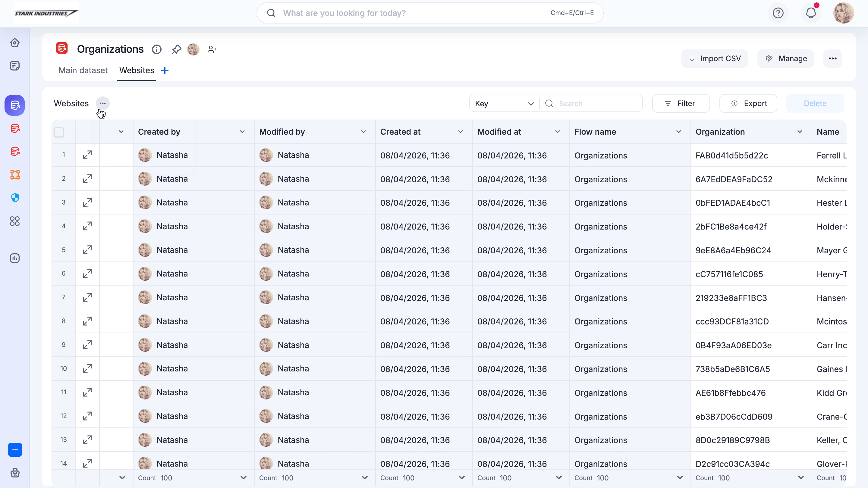This screenshot has width=868, height=488.
Task: Expand the Created by column menu
Action: [242, 132]
